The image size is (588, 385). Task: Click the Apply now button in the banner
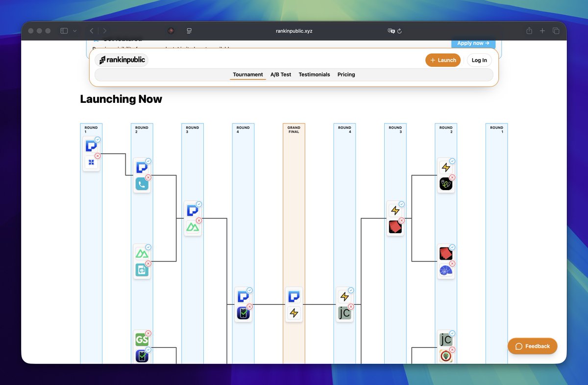(473, 43)
